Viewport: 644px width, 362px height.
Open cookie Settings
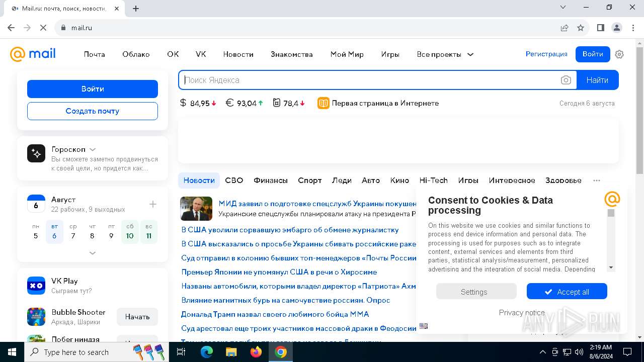(476, 292)
